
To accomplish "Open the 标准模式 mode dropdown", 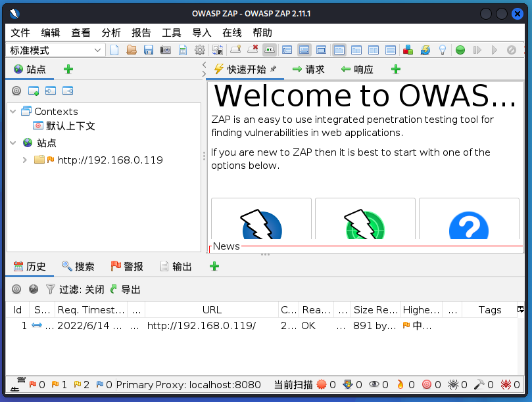I will [x=56, y=50].
